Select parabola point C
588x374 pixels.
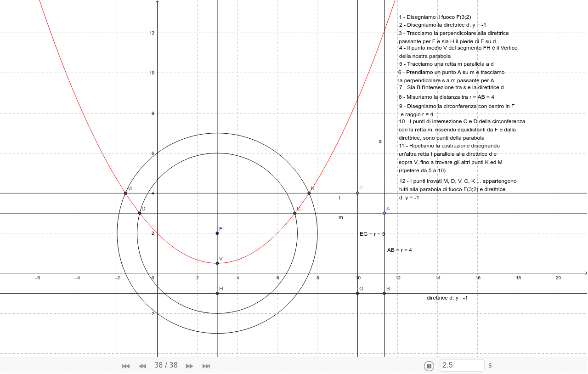294,213
